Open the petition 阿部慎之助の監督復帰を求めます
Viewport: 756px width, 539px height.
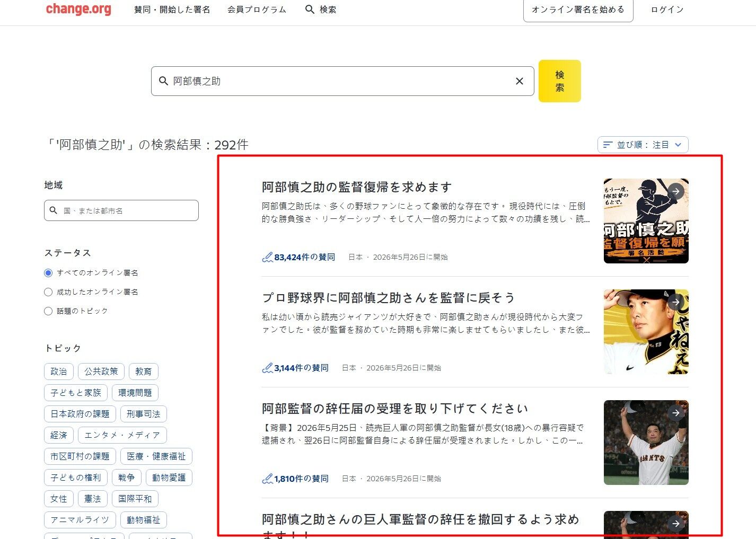pyautogui.click(x=357, y=187)
